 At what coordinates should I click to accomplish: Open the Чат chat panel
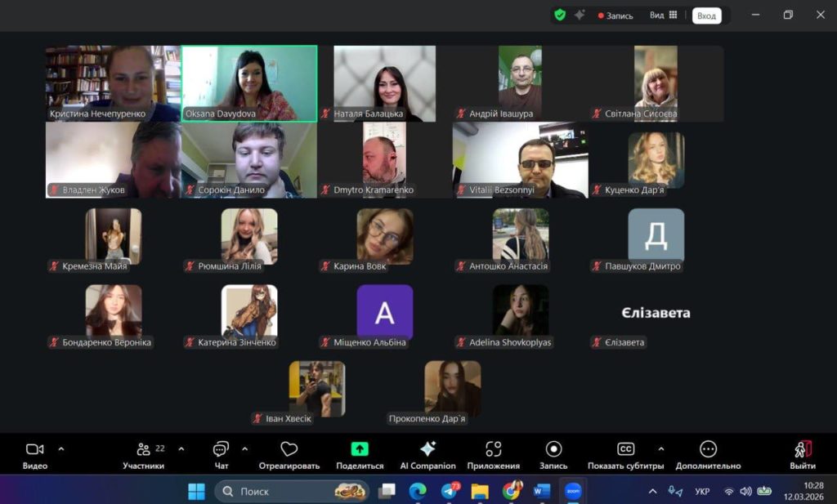(221, 449)
